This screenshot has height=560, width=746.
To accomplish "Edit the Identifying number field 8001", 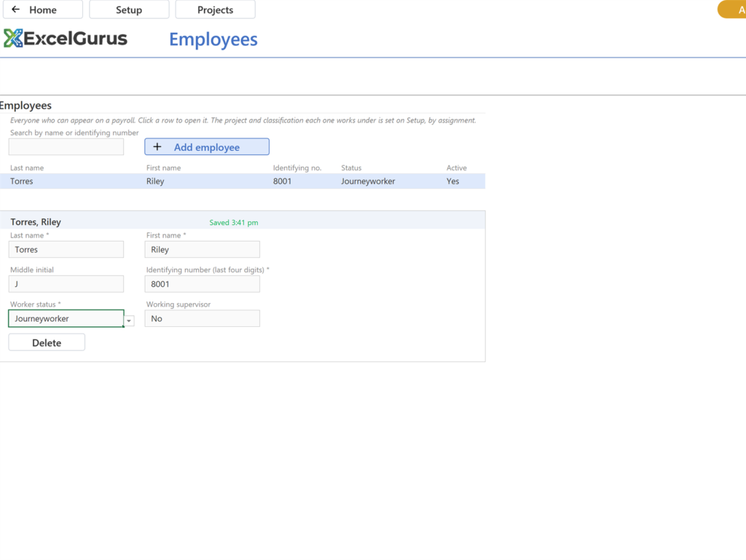I will click(x=203, y=284).
